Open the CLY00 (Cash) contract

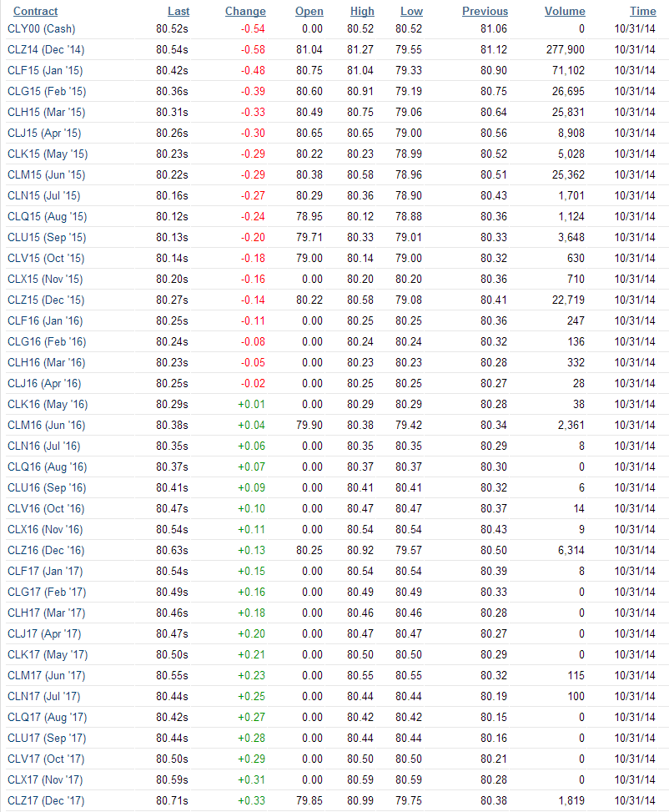42,29
